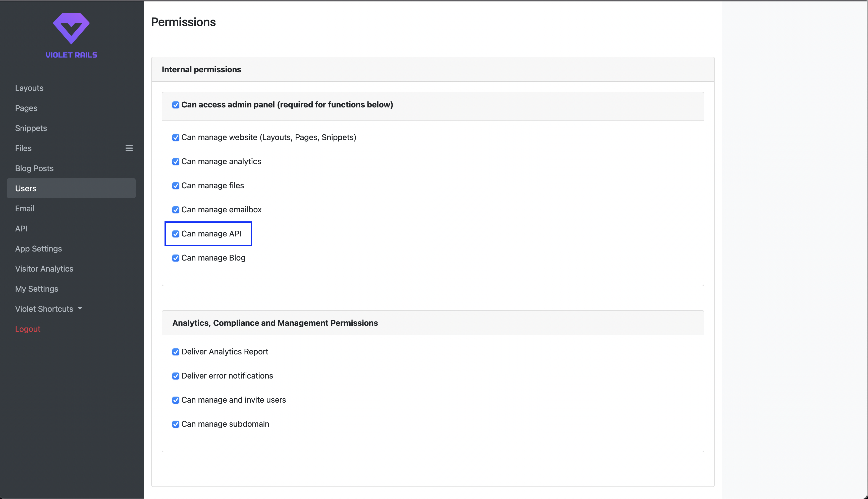The image size is (868, 499).
Task: Toggle Can manage analytics checkbox
Action: coord(176,161)
